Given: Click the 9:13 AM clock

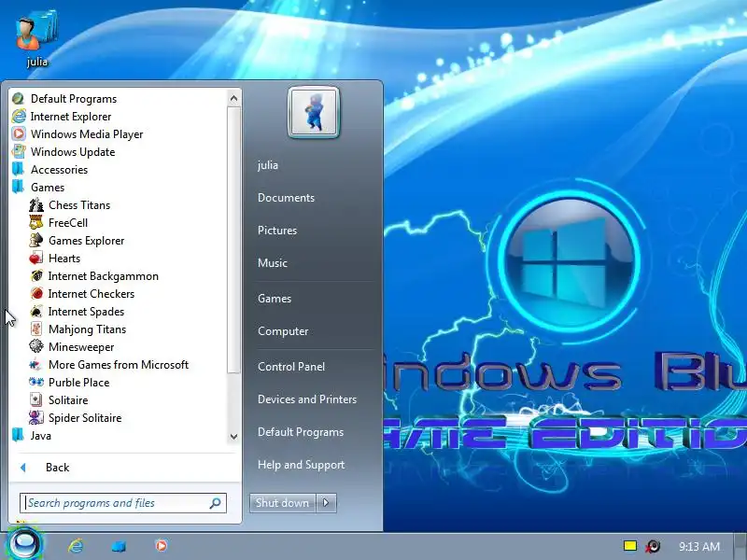Looking at the screenshot, I should click(699, 546).
